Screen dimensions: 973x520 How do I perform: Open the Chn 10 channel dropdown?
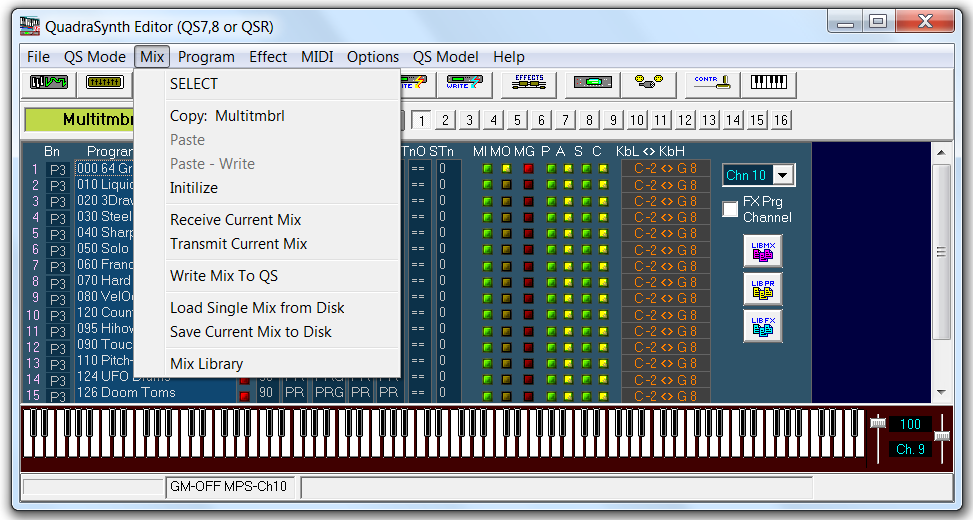(783, 175)
